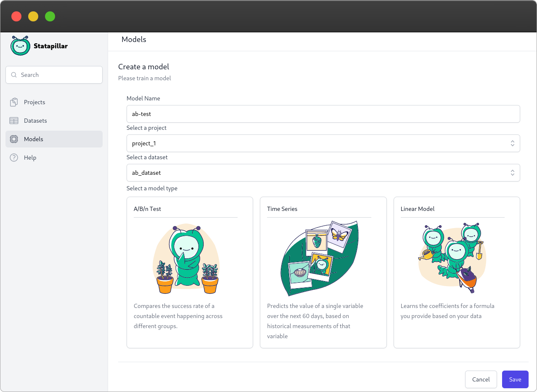Click the Models chip icon
The image size is (537, 392).
14,139
